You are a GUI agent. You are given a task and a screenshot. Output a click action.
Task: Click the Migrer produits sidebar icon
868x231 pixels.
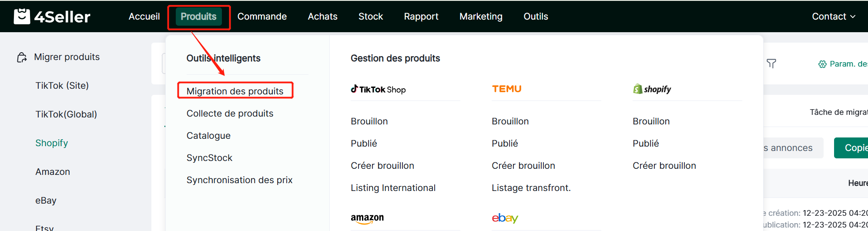[22, 57]
